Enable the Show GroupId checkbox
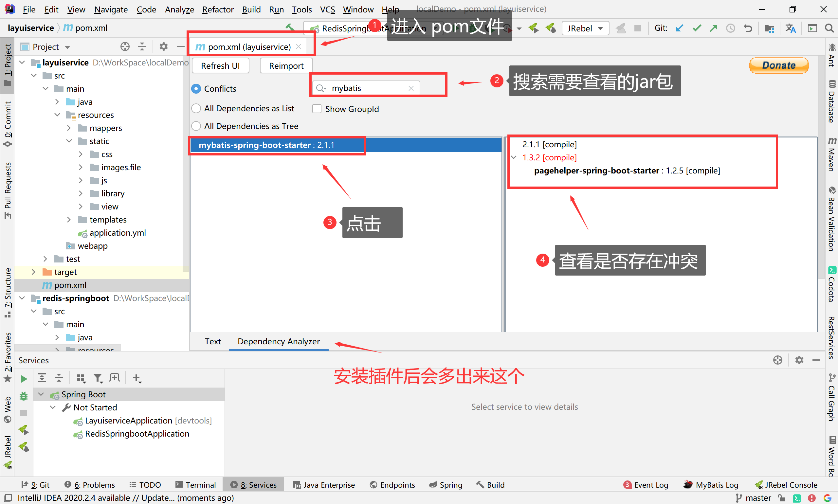 coord(317,109)
